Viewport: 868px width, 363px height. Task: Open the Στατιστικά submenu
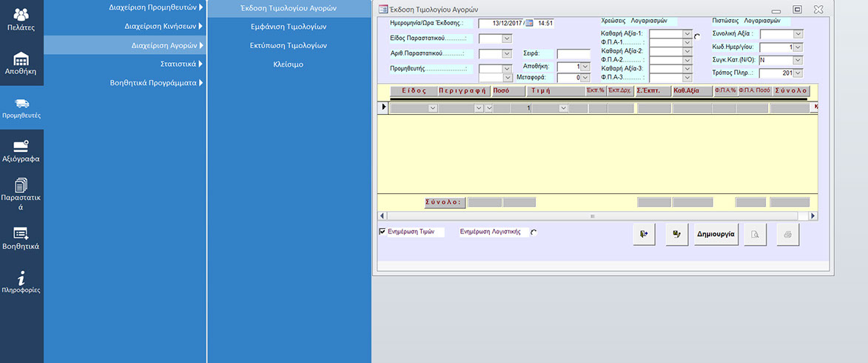pyautogui.click(x=178, y=64)
